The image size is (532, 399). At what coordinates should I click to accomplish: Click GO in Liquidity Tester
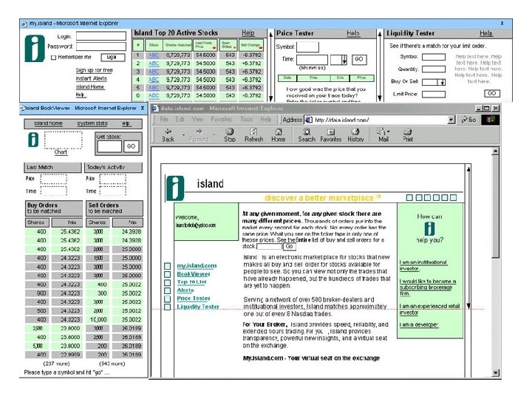coord(491,93)
